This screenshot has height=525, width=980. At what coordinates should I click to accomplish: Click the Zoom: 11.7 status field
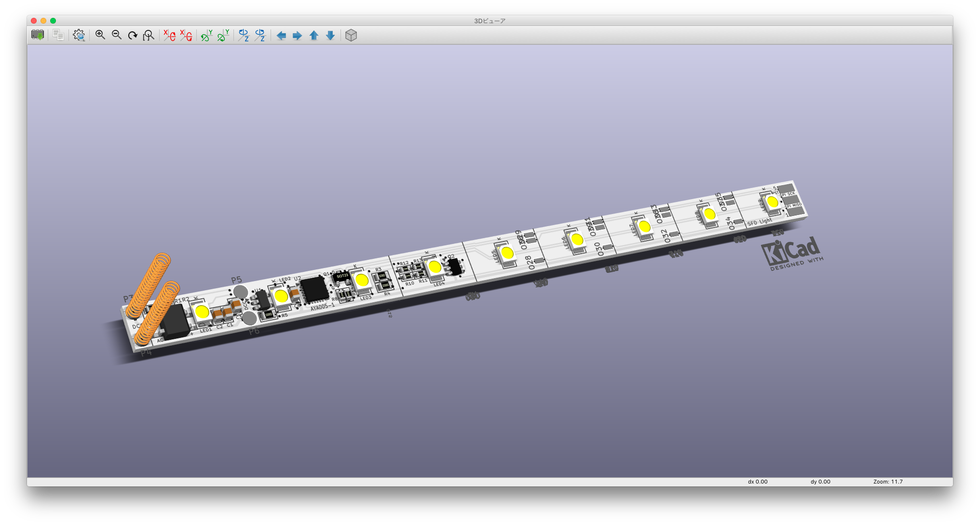[887, 482]
